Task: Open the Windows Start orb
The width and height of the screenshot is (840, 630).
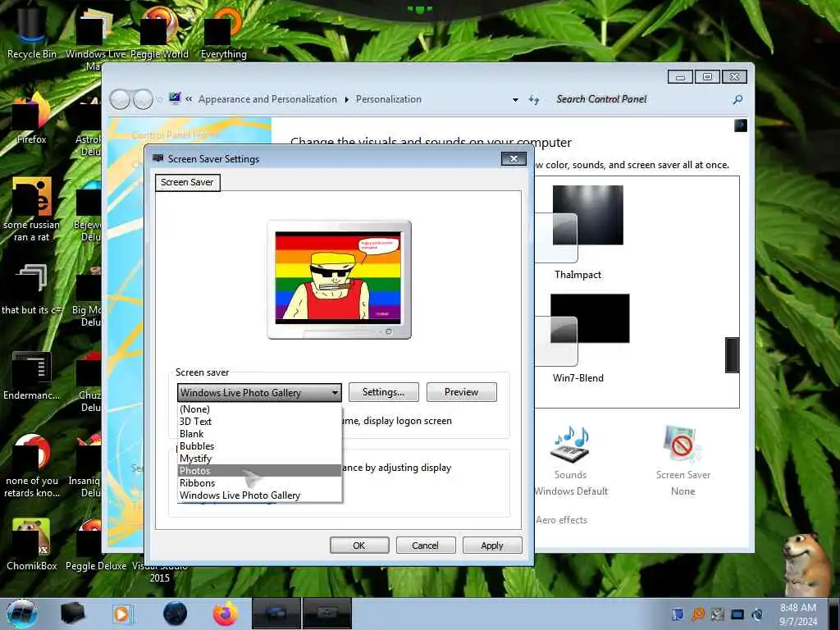Action: pyautogui.click(x=22, y=614)
